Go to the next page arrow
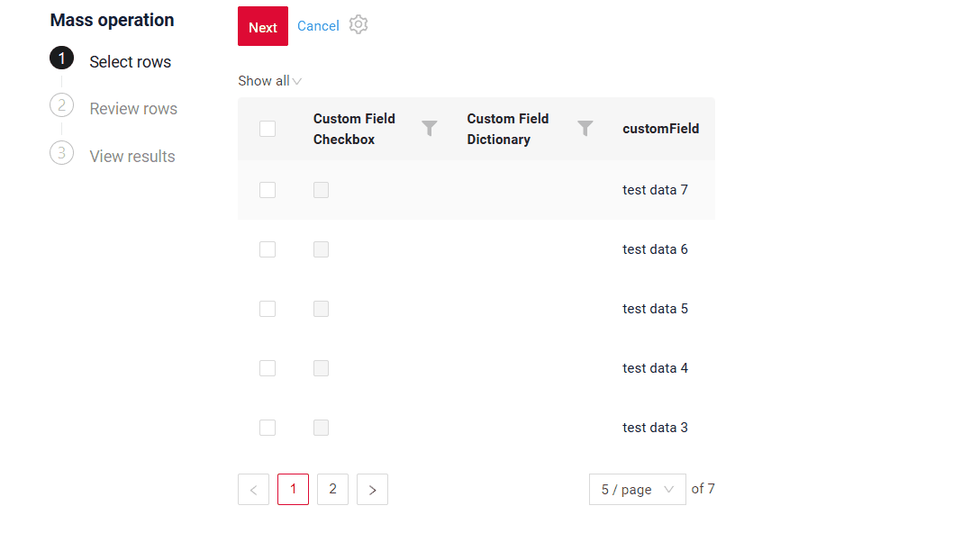 (x=372, y=490)
